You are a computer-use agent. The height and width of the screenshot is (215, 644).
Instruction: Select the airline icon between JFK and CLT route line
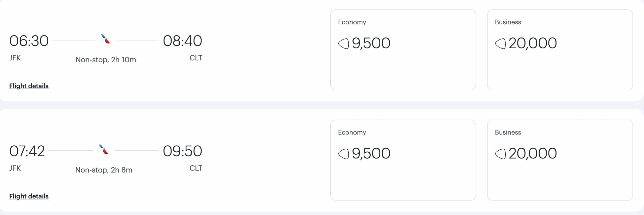[105, 39]
